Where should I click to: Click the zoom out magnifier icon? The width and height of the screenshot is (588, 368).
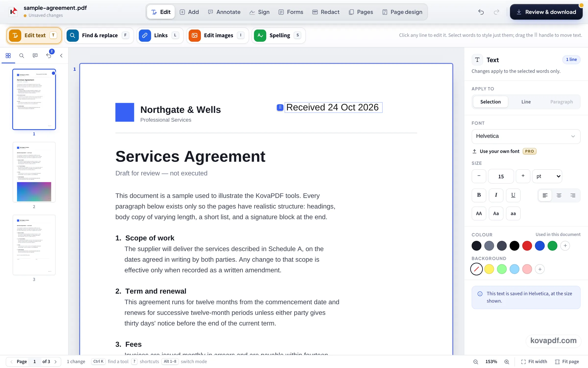coord(476,362)
